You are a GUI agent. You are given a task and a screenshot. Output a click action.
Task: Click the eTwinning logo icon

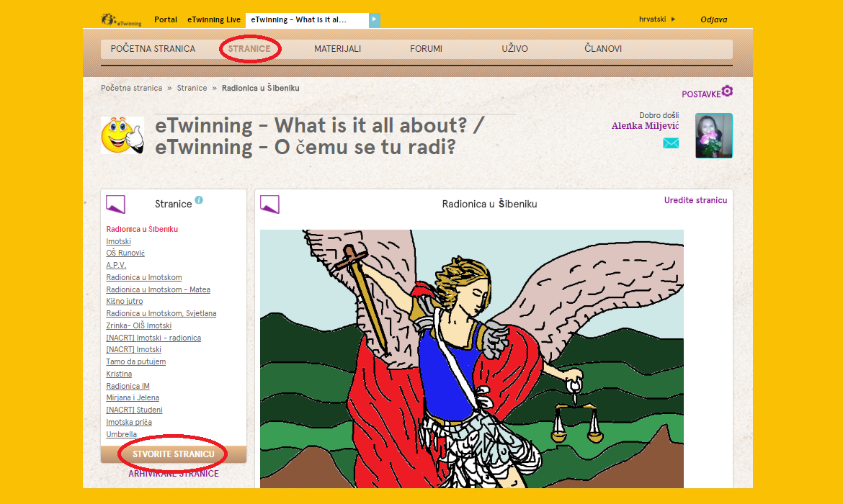(122, 20)
